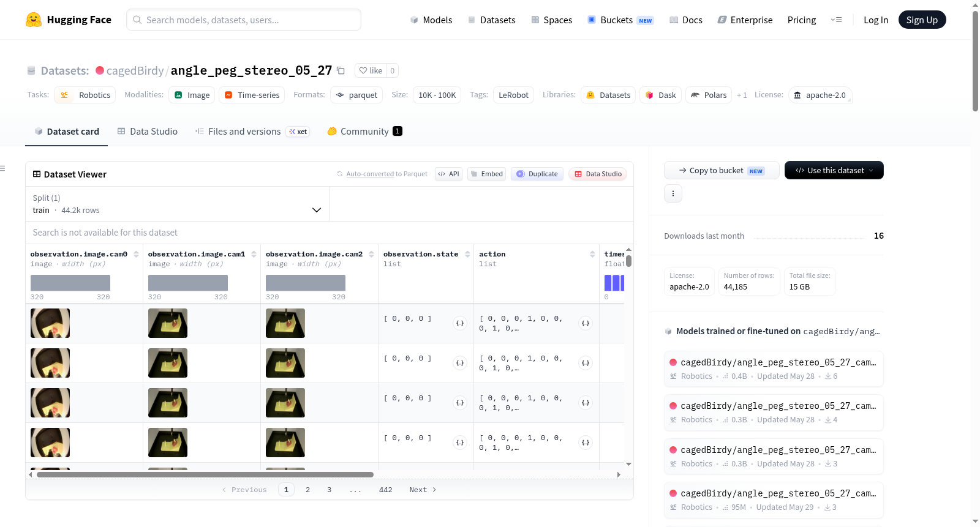Click the table's horizontal scrollbar
The height and width of the screenshot is (527, 980).
(x=205, y=474)
